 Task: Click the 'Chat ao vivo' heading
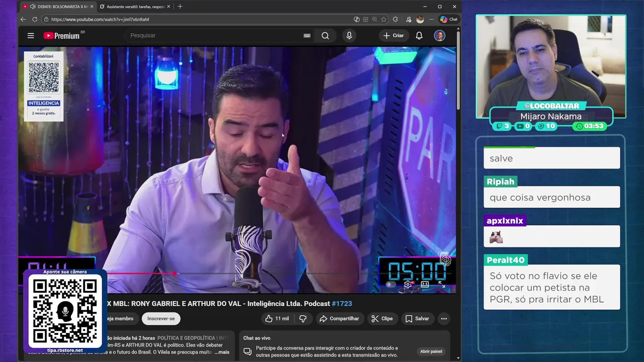point(257,338)
